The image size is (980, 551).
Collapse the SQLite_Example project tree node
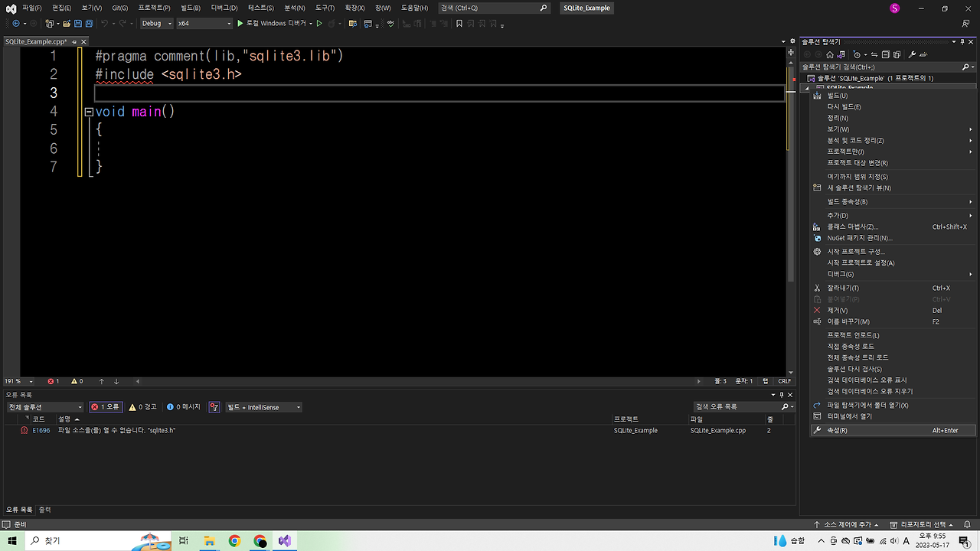806,88
